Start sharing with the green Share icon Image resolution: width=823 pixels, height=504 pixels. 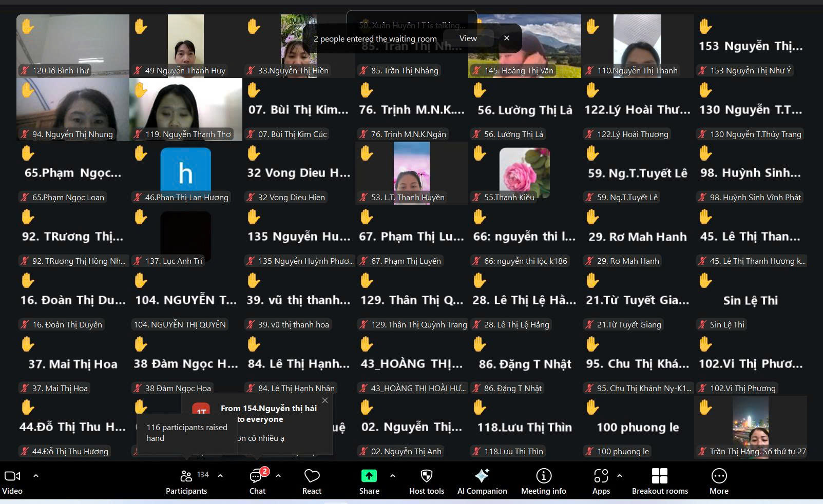click(x=369, y=476)
